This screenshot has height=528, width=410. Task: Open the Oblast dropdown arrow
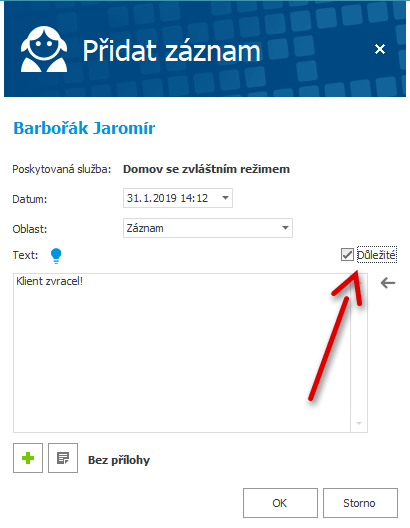tap(285, 228)
